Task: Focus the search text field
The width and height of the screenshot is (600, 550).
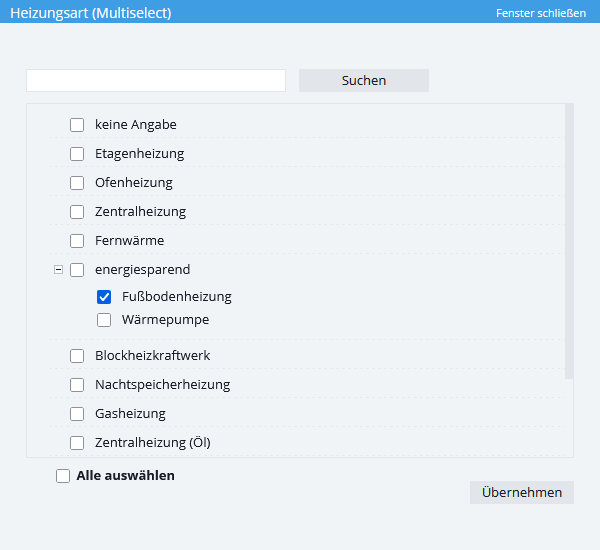Action: 156,80
